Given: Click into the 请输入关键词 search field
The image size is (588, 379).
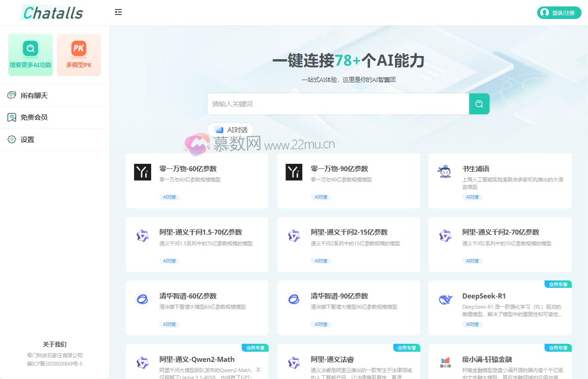Looking at the screenshot, I should pyautogui.click(x=337, y=104).
